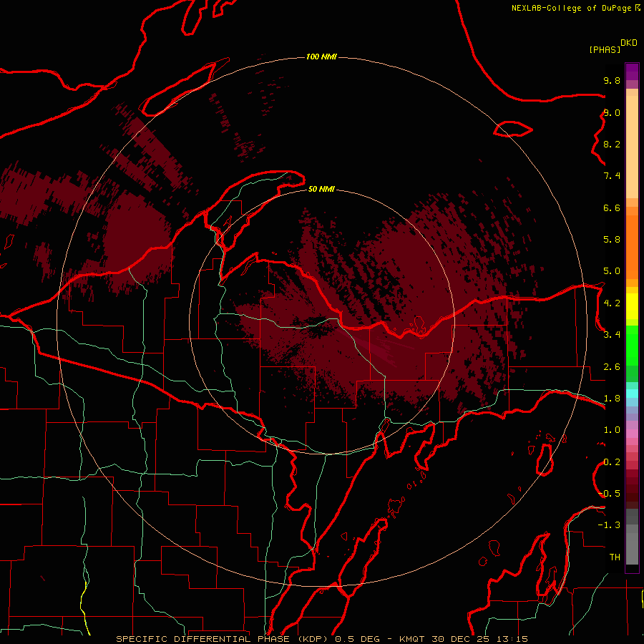Click the cyan segment of color bar
The image size is (644, 644).
coord(632,394)
